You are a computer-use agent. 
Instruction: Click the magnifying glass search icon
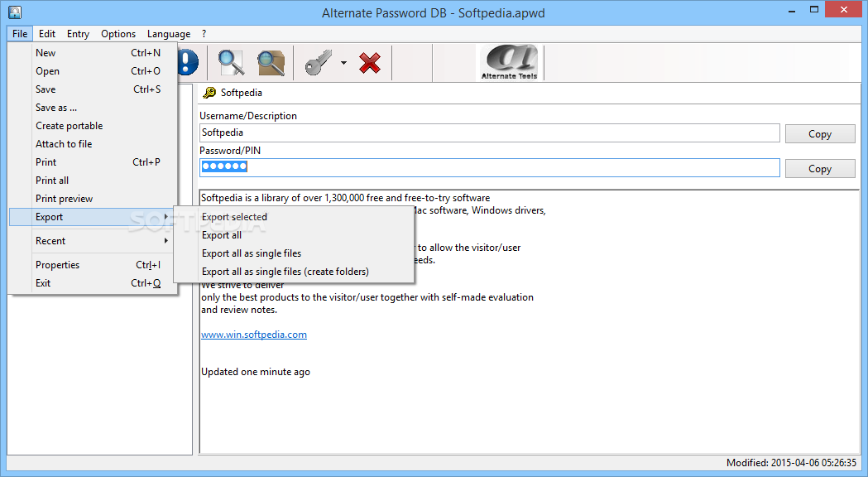[x=231, y=62]
